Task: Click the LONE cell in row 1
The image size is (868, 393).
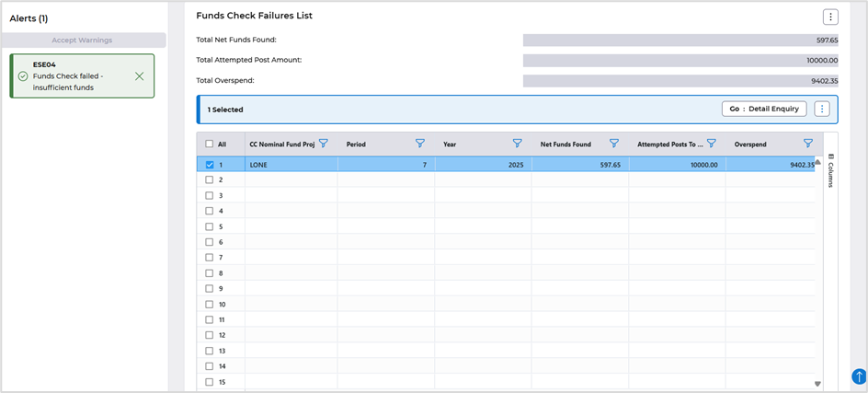Action: tap(291, 165)
